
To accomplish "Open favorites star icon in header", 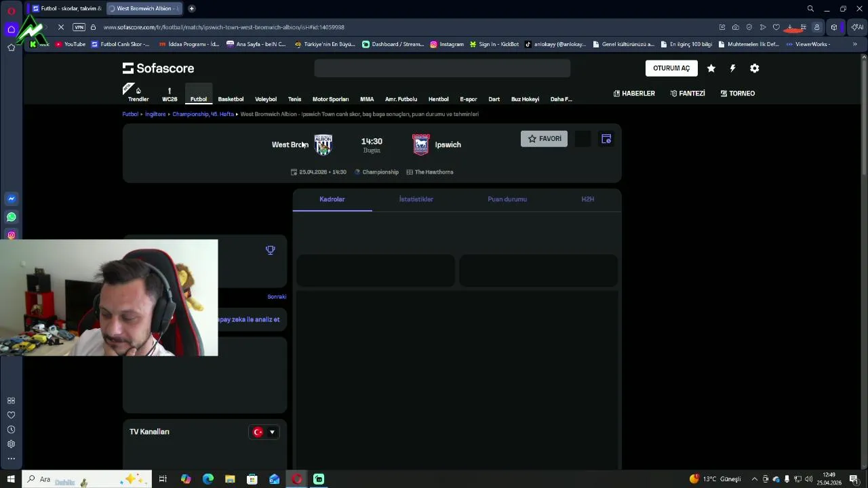I will click(711, 68).
